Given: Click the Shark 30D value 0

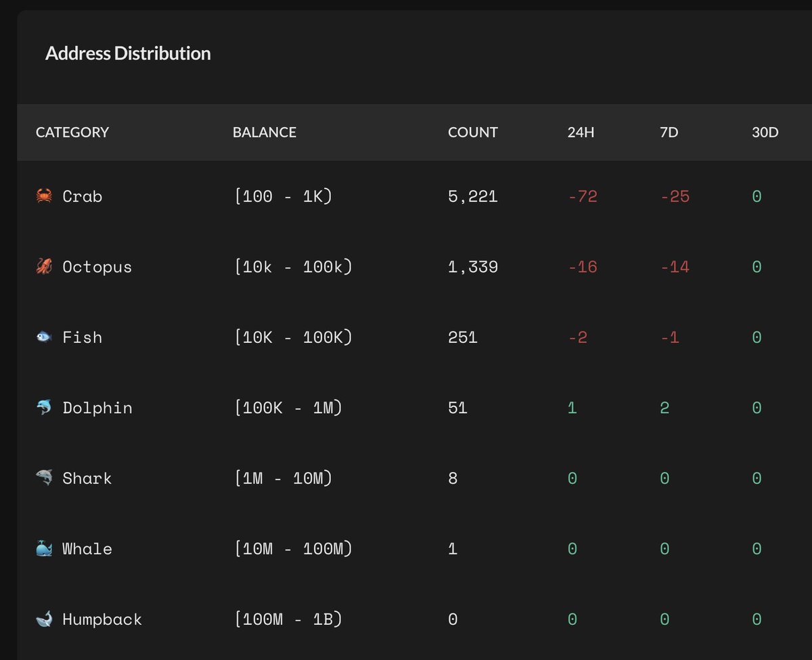Looking at the screenshot, I should point(757,478).
